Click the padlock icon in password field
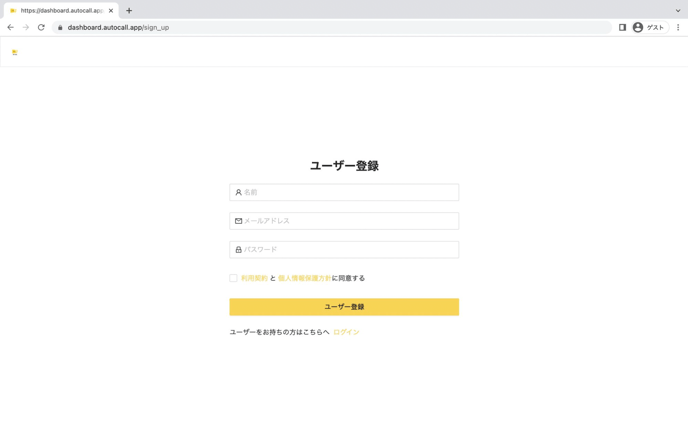The width and height of the screenshot is (688, 421). click(x=238, y=249)
